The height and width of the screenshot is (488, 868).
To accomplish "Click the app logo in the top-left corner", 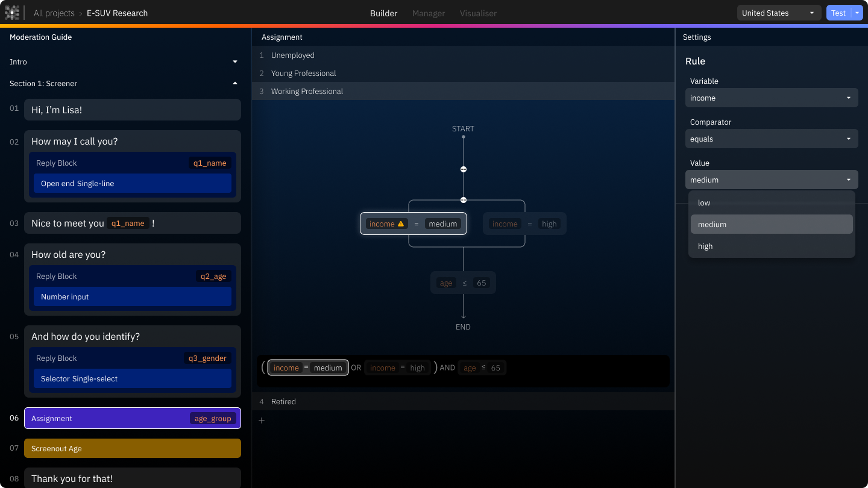I will coord(12,13).
